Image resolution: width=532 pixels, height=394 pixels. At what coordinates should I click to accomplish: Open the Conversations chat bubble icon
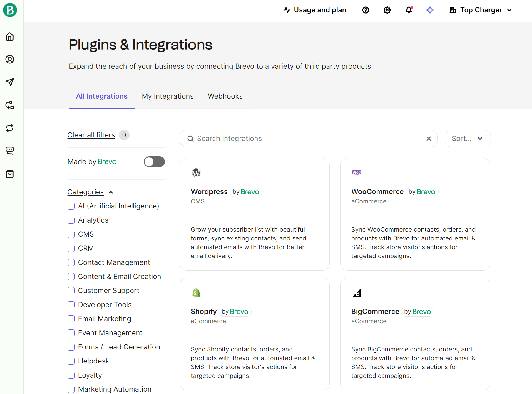pyautogui.click(x=10, y=151)
